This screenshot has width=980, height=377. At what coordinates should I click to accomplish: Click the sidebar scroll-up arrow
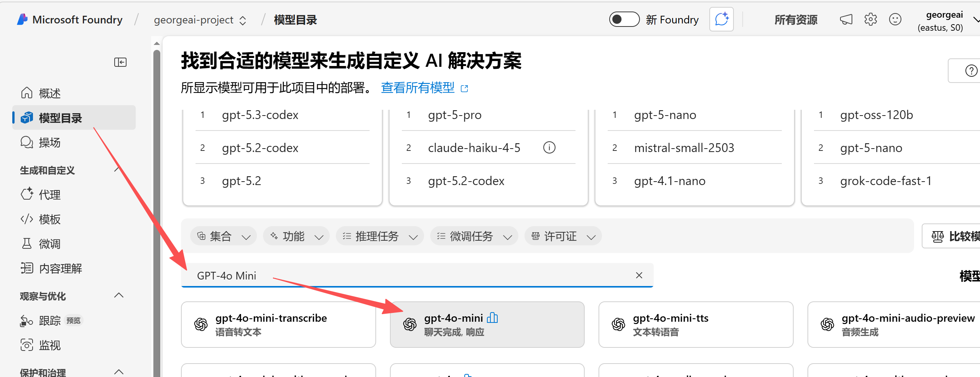156,43
